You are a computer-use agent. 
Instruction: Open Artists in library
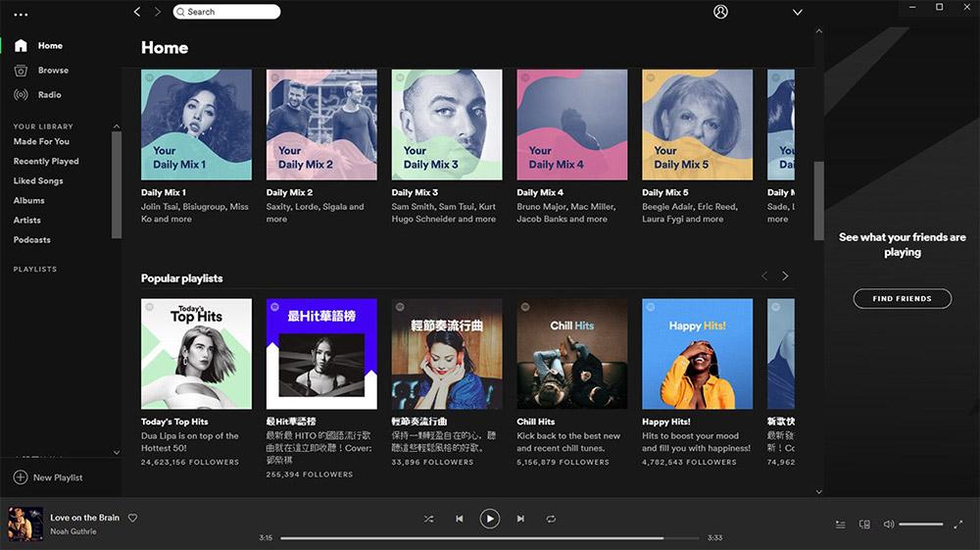coord(26,220)
